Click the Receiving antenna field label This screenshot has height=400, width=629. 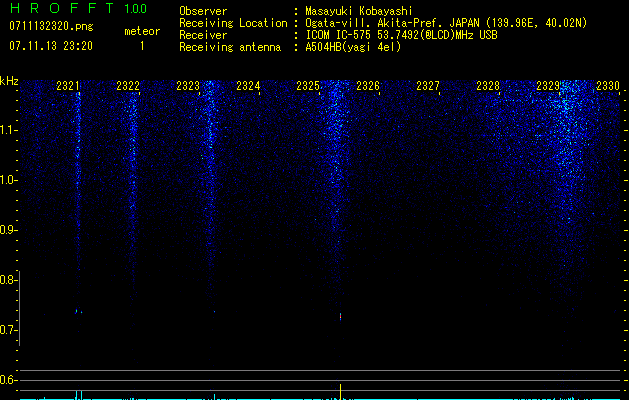(230, 47)
